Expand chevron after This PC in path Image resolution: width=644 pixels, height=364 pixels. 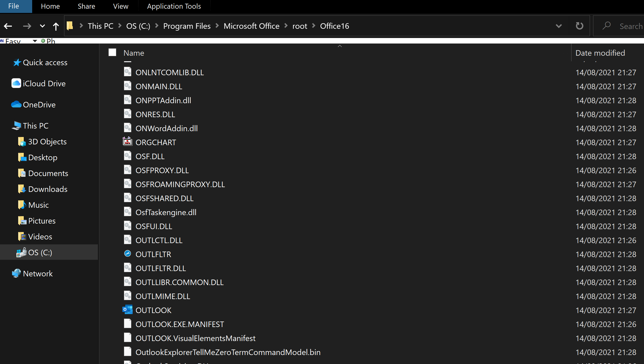coord(120,26)
